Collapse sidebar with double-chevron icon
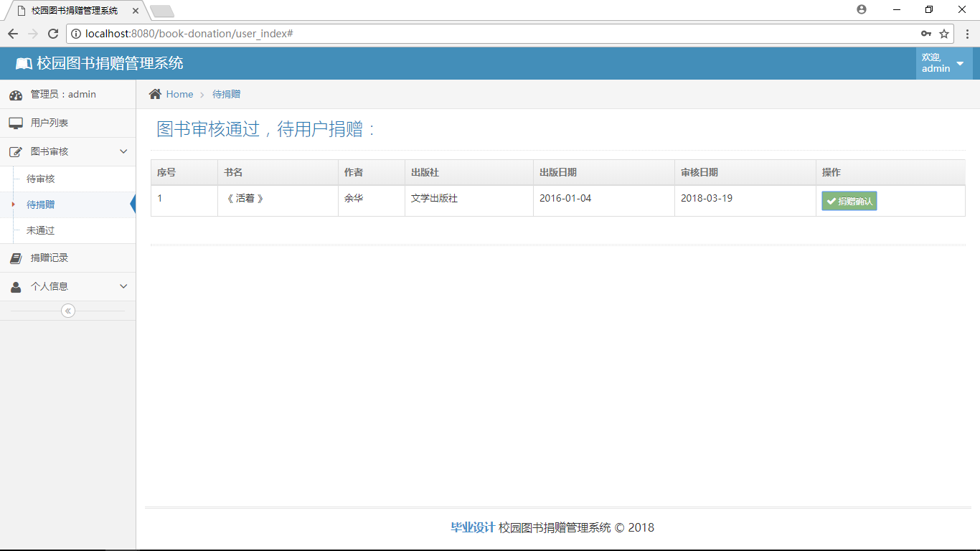The width and height of the screenshot is (980, 551). (x=68, y=311)
